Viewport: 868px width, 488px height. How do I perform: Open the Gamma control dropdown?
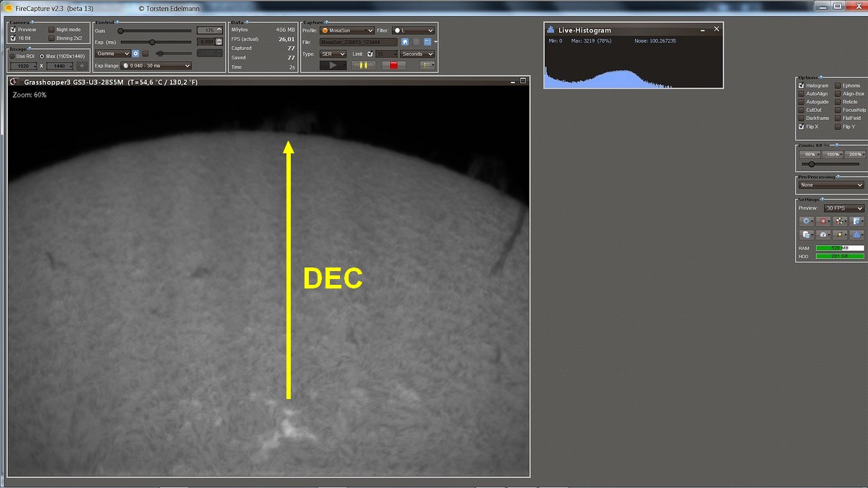[114, 53]
